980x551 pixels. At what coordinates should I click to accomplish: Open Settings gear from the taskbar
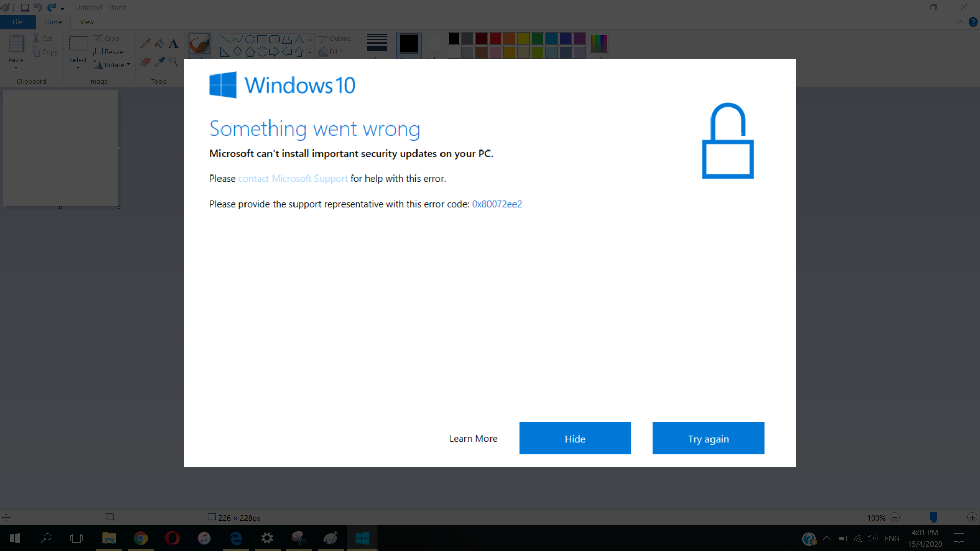click(x=267, y=538)
